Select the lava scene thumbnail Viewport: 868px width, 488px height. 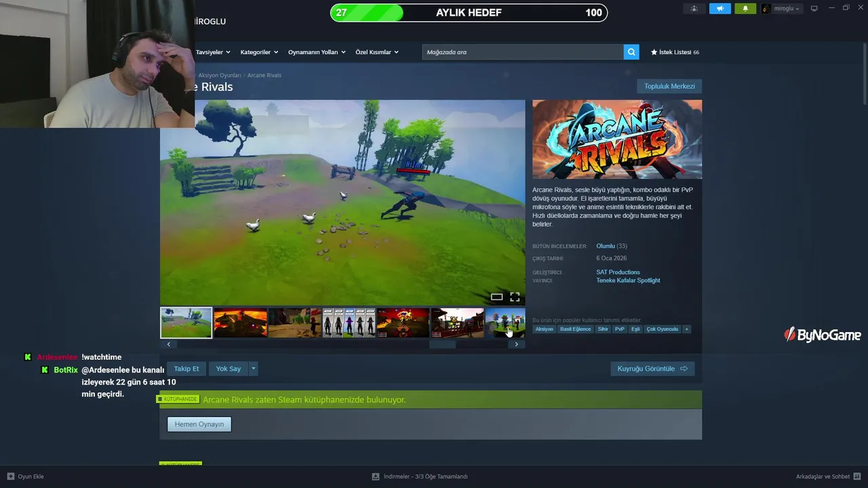[x=241, y=323]
